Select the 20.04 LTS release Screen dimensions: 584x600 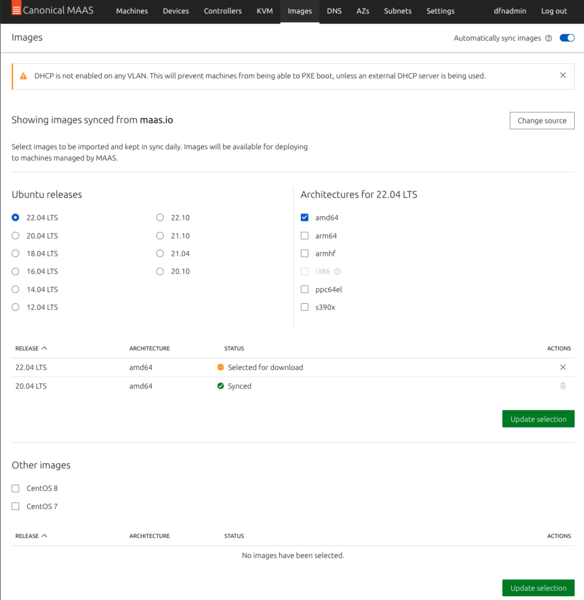click(15, 236)
